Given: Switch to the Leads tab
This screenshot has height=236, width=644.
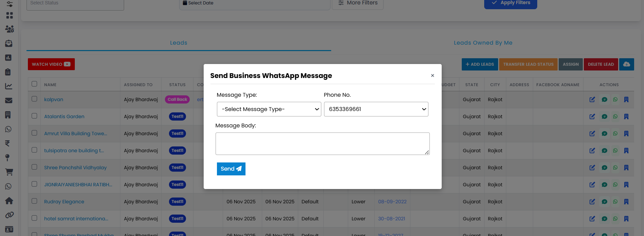Looking at the screenshot, I should (179, 43).
